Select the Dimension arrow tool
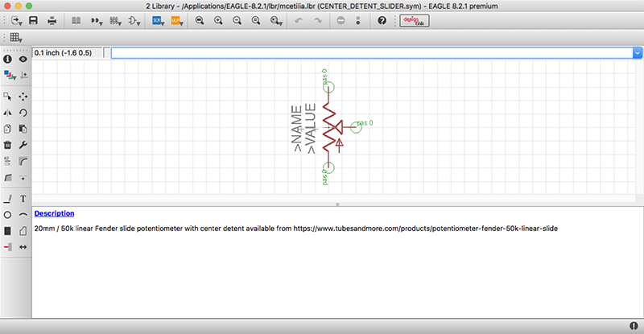Image resolution: width=644 pixels, height=334 pixels. click(x=23, y=247)
